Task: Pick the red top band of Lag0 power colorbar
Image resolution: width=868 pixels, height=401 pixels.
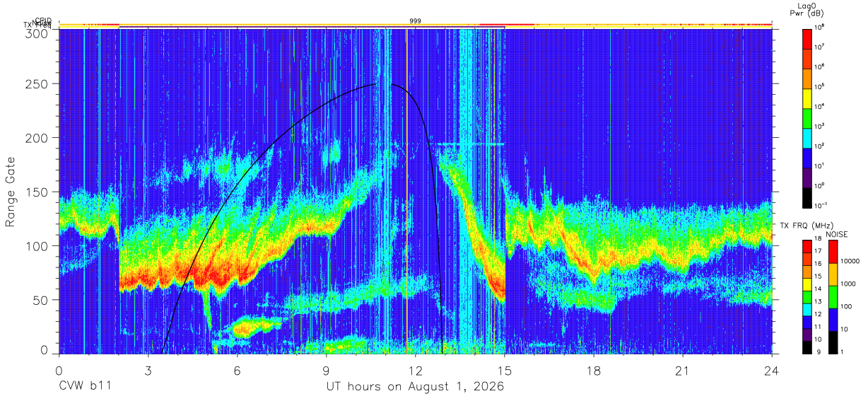Action: pyautogui.click(x=807, y=38)
